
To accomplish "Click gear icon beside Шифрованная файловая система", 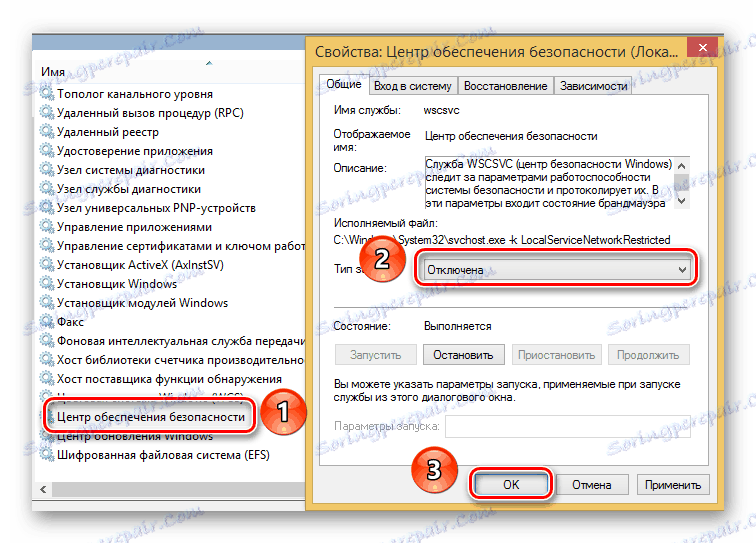I will (x=47, y=455).
